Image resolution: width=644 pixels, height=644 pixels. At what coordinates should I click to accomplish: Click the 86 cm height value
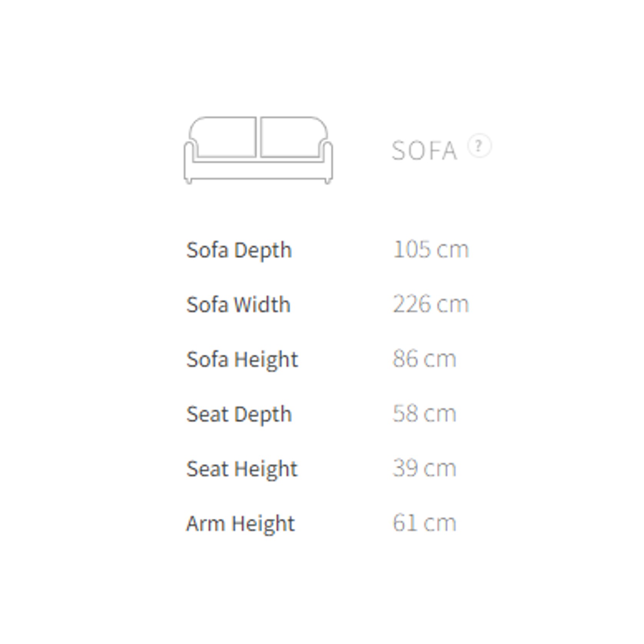424,359
